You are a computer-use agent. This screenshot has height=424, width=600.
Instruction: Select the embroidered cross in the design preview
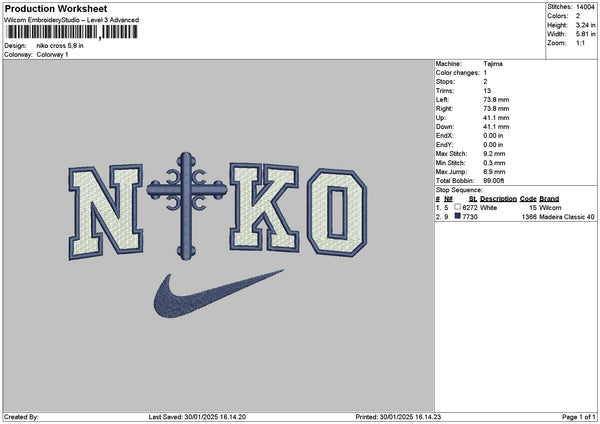point(186,206)
